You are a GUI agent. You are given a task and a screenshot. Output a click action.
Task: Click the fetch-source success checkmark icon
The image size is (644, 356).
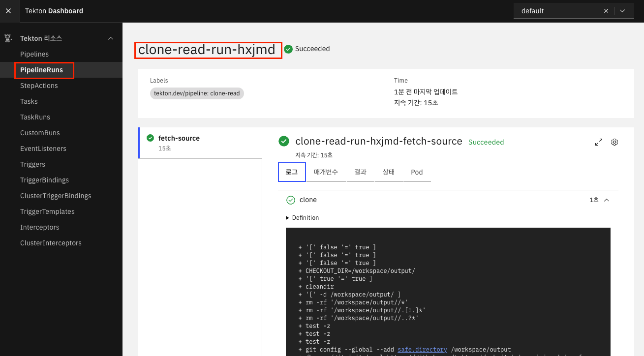tap(151, 138)
